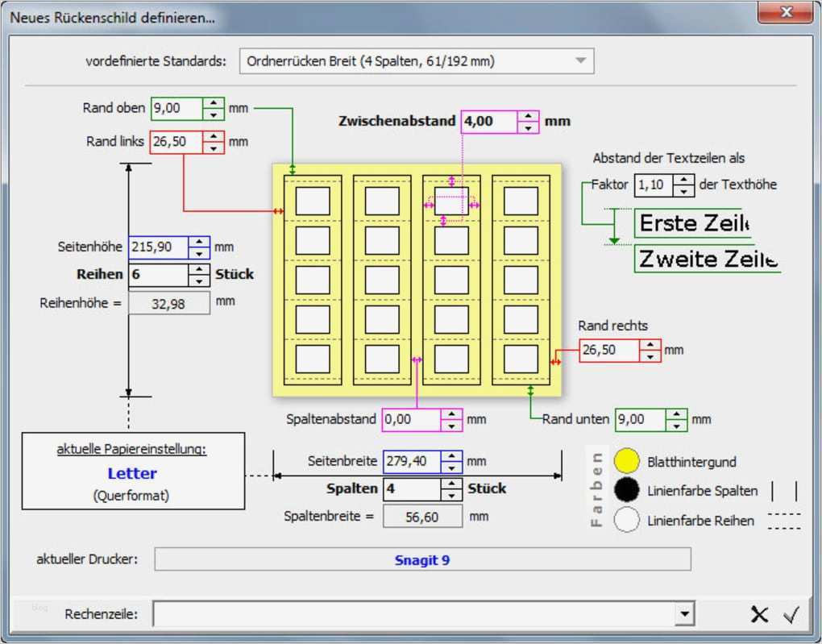
Task: Expand the Rechenzeile dropdown arrow
Action: click(684, 613)
